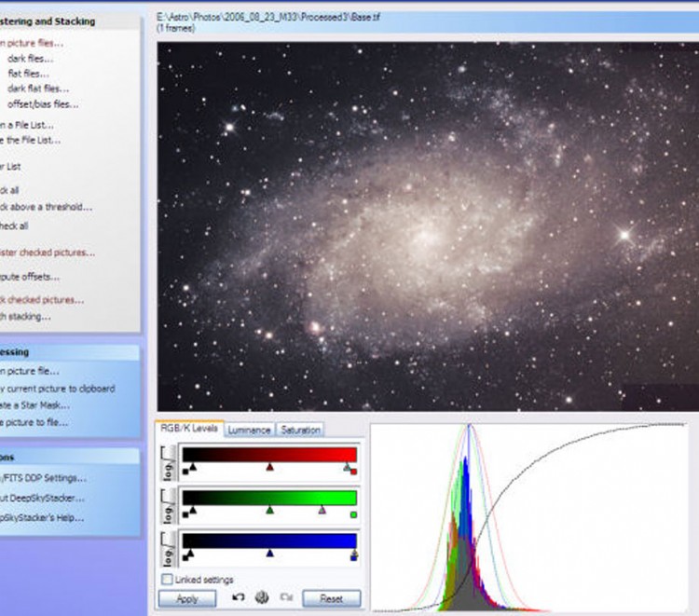Viewport: 699px width, 616px height.
Task: Click the M33 galaxy preview image
Action: click(428, 226)
